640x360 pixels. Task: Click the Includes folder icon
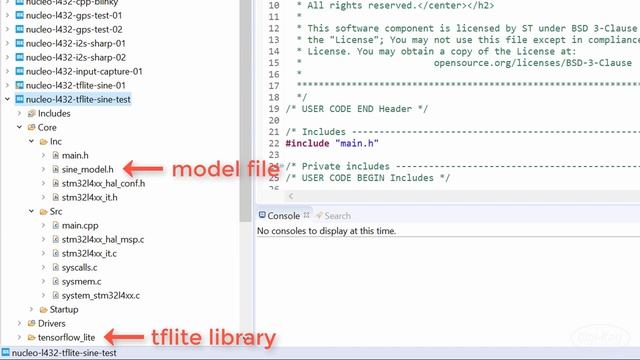point(31,113)
